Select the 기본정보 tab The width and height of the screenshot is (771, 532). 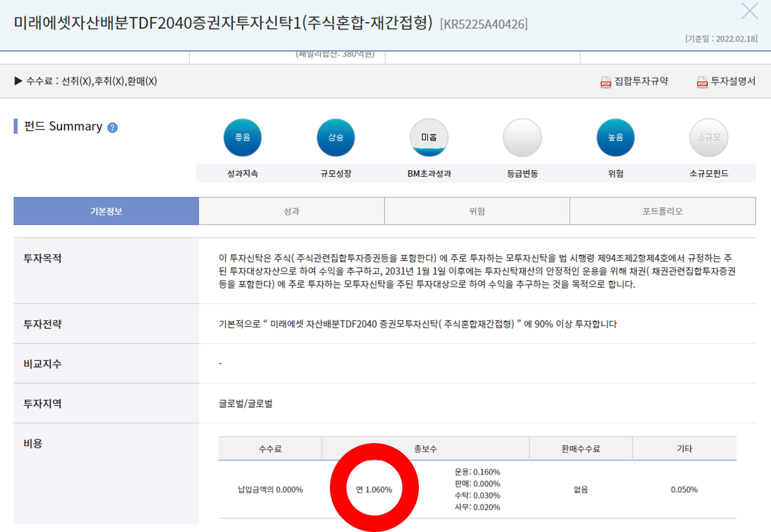pyautogui.click(x=106, y=211)
